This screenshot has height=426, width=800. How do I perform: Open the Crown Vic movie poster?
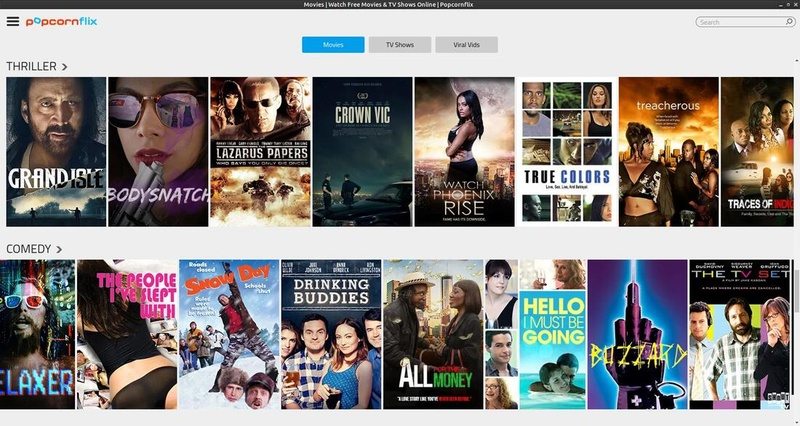click(362, 152)
